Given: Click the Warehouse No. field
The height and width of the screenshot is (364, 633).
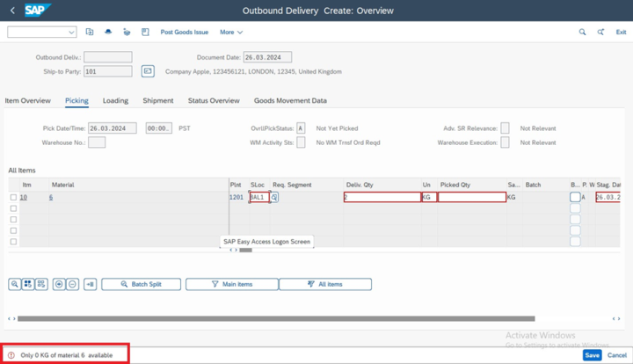Looking at the screenshot, I should tap(97, 142).
